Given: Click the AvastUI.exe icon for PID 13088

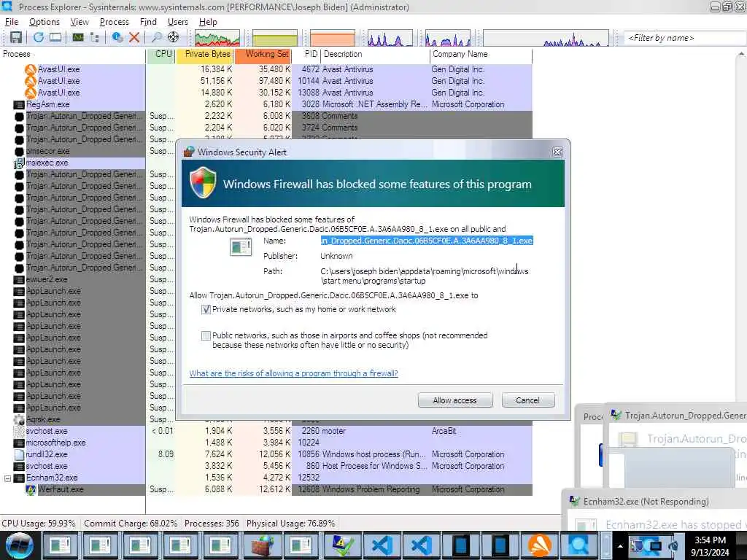Looking at the screenshot, I should pyautogui.click(x=31, y=93).
